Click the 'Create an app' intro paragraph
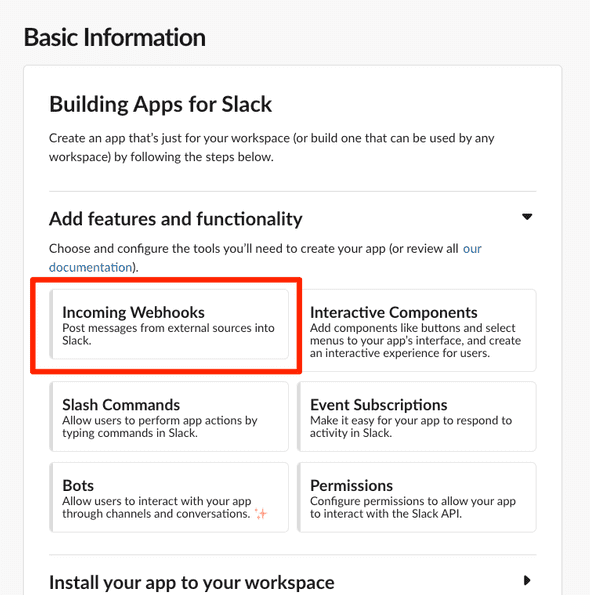This screenshot has height=595, width=590. [x=272, y=148]
